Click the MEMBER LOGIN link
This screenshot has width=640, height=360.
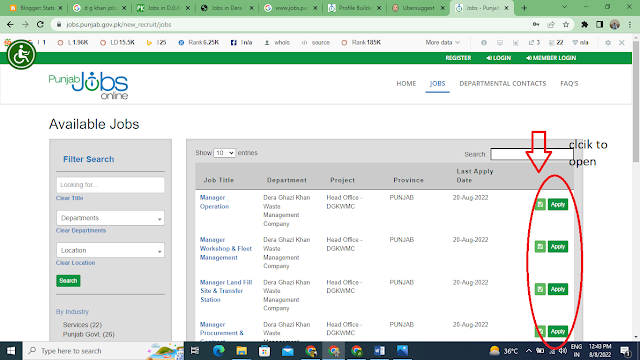pos(551,58)
